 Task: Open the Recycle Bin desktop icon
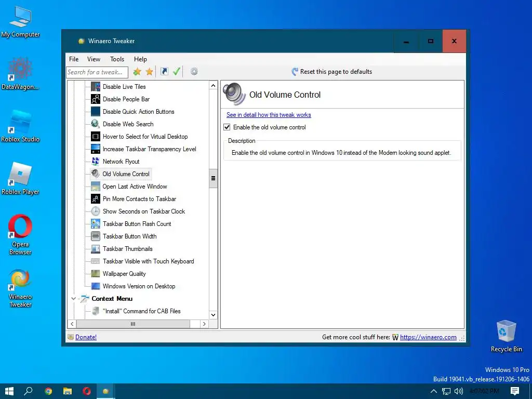pyautogui.click(x=506, y=336)
